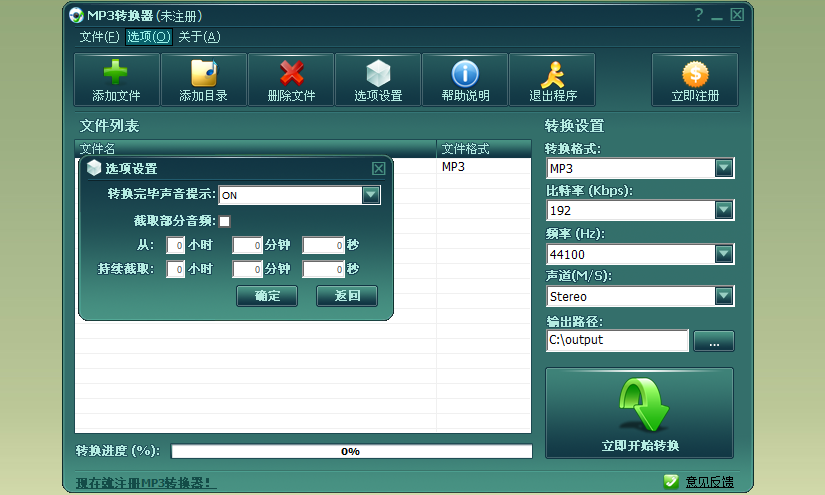Enable the 截取部分音频 checkbox
825x495 pixels.
coord(225,221)
